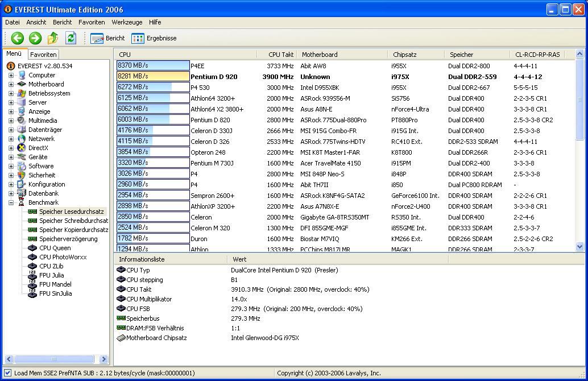
Task: Select the Konfiguration icon in the tree
Action: [x=22, y=184]
